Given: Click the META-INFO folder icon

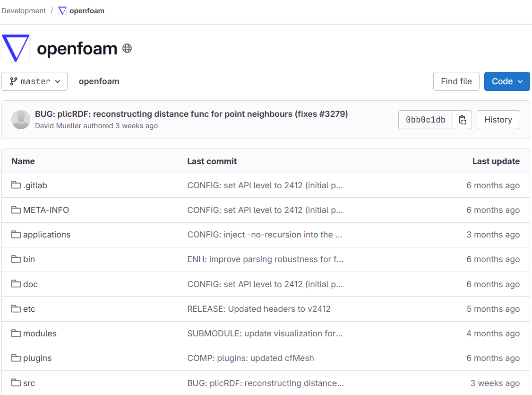Looking at the screenshot, I should (16, 210).
